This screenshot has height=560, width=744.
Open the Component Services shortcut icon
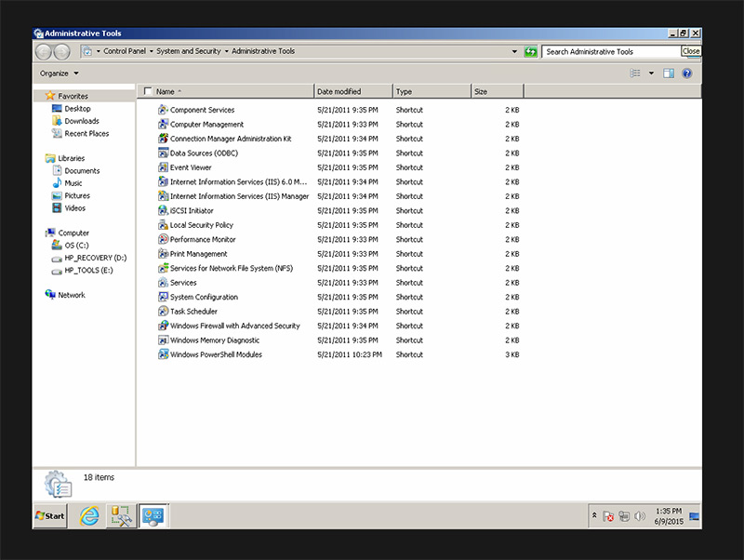click(163, 110)
